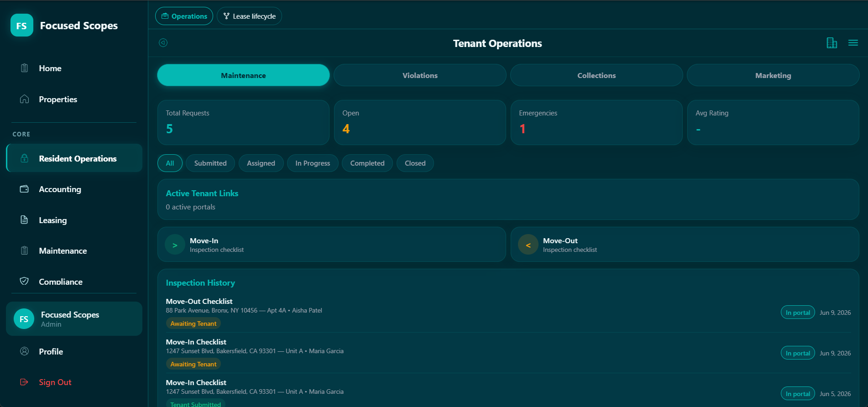
Task: Switch to the Violations tab
Action: [x=420, y=75]
